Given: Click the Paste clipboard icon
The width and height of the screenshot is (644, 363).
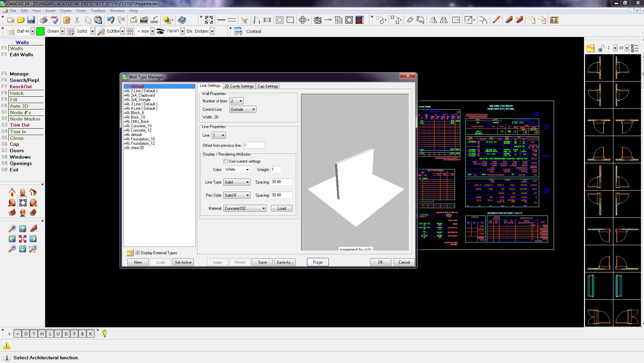Looking at the screenshot, I should coord(98,20).
